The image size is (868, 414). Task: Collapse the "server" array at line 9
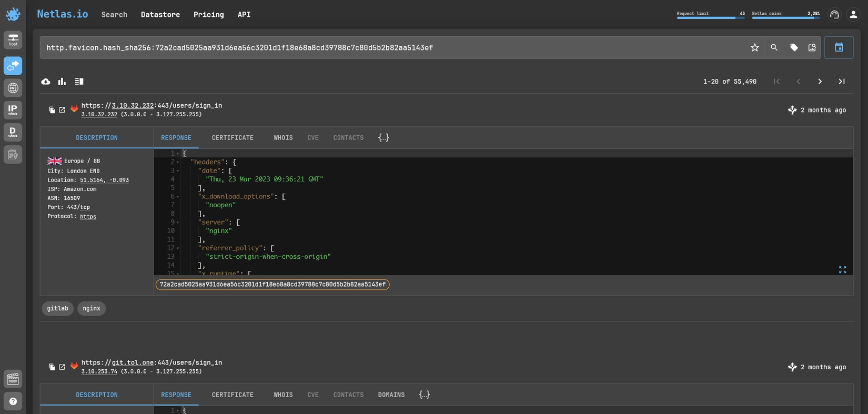coord(178,223)
